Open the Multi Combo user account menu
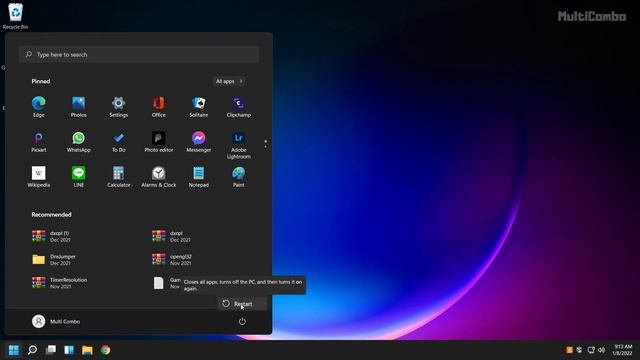The width and height of the screenshot is (640, 360). point(56,322)
